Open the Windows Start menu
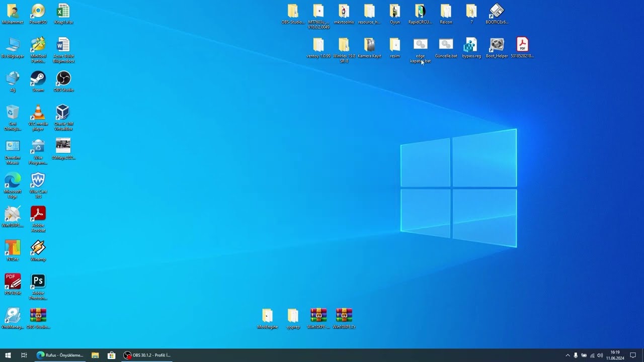 pos(8,355)
